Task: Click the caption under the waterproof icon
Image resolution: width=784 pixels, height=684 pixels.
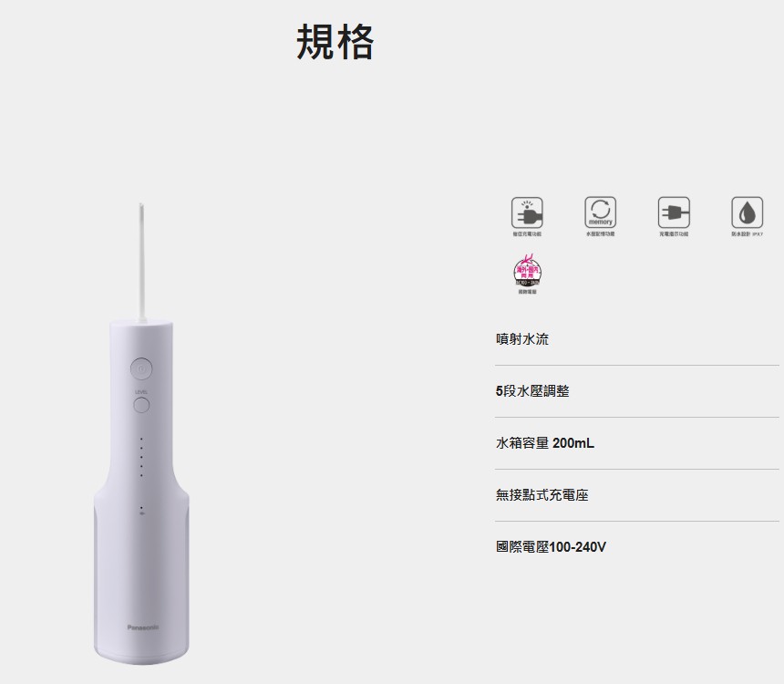Action: pyautogui.click(x=747, y=234)
